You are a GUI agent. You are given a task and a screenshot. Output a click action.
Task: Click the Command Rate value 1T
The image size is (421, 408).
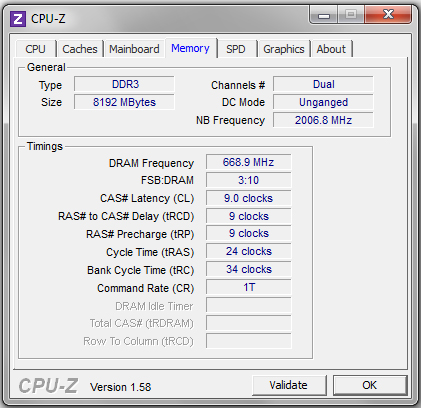(249, 287)
